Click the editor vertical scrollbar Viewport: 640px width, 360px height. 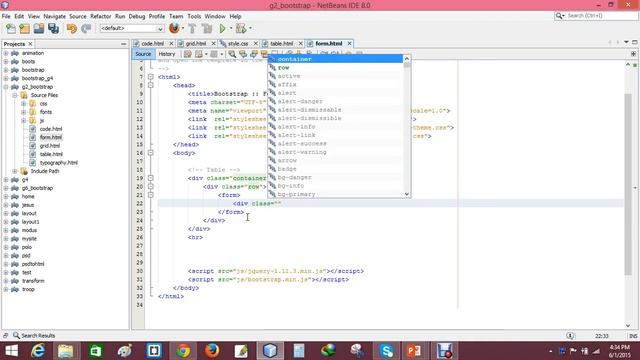pos(628,184)
